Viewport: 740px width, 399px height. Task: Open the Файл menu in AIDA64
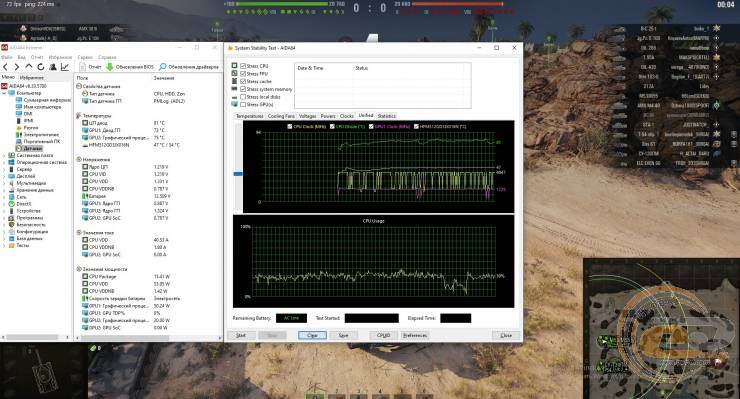point(6,57)
